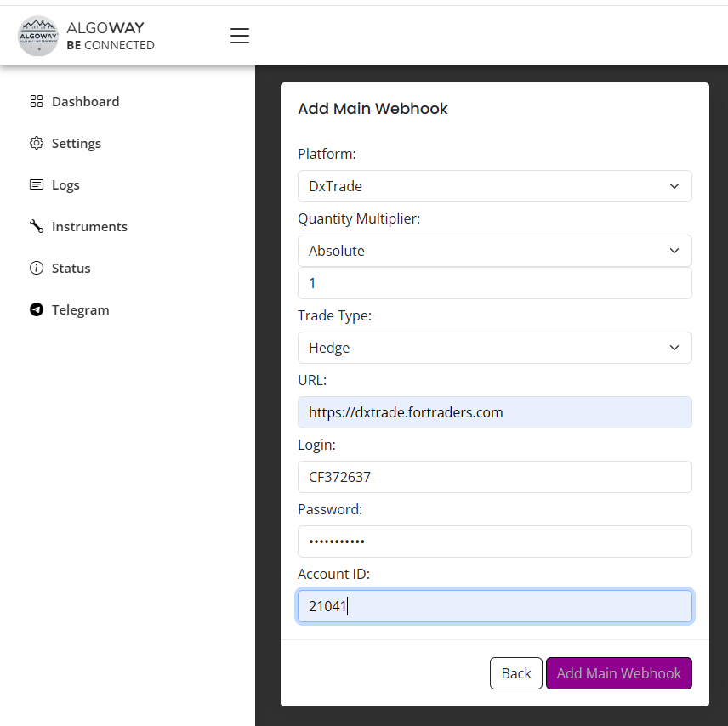Go to Settings in the sidebar
This screenshot has width=728, height=726.
[x=77, y=144]
